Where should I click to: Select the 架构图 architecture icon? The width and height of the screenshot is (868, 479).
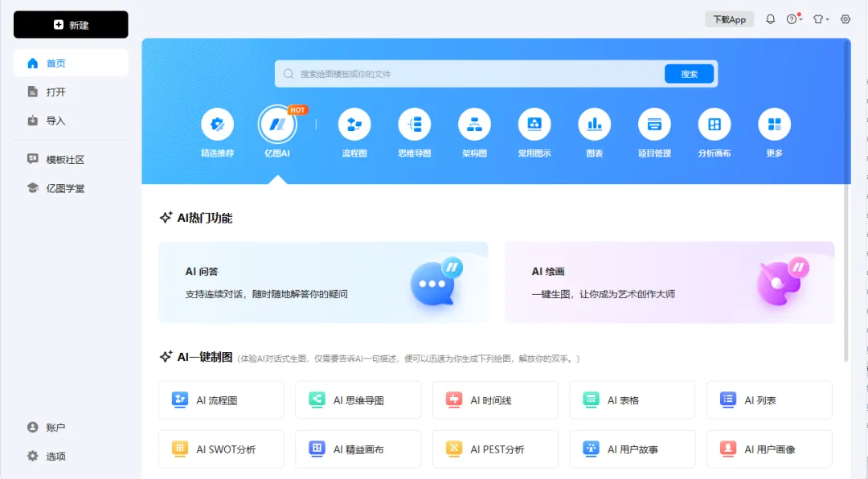pyautogui.click(x=474, y=124)
